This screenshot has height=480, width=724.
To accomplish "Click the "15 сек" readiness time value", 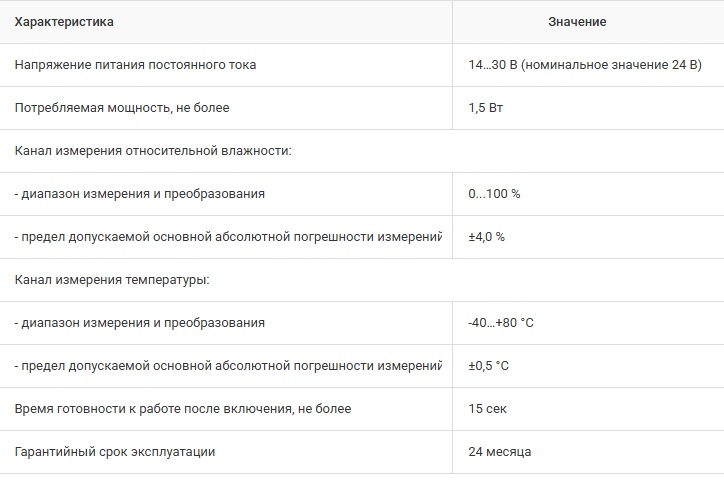I will tap(487, 409).
